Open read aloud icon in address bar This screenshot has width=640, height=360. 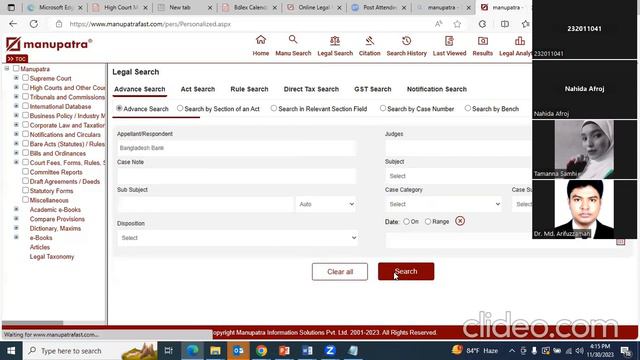click(438, 24)
